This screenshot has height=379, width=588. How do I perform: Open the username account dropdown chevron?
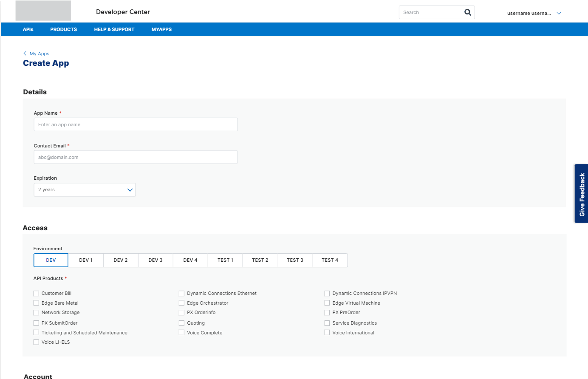tap(559, 13)
